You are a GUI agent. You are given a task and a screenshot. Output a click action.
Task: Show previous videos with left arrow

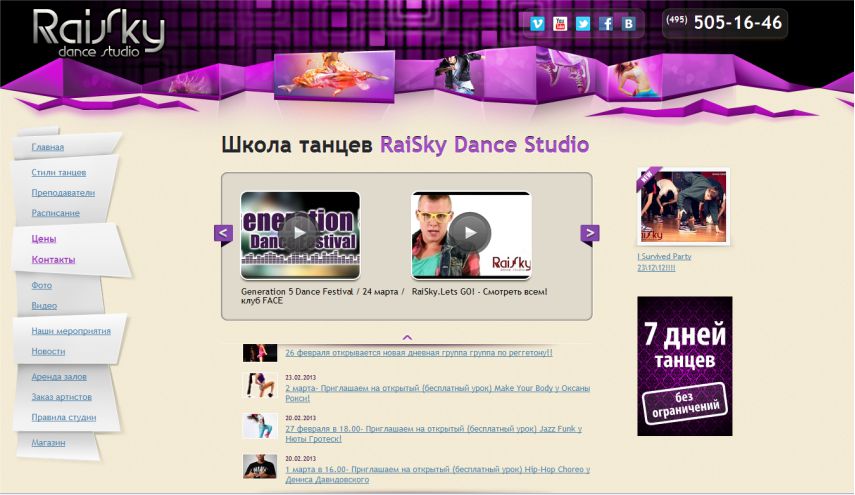[x=224, y=233]
